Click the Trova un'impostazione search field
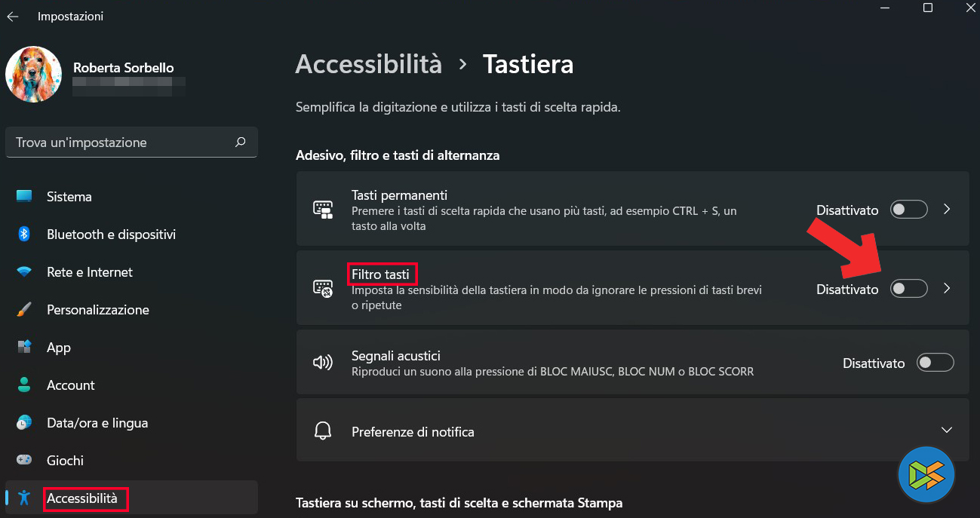 tap(121, 143)
